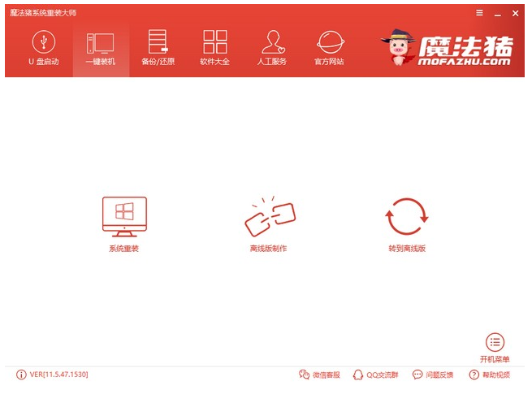Minimize the 魔法猪 window
The image size is (532, 403).
(497, 14)
